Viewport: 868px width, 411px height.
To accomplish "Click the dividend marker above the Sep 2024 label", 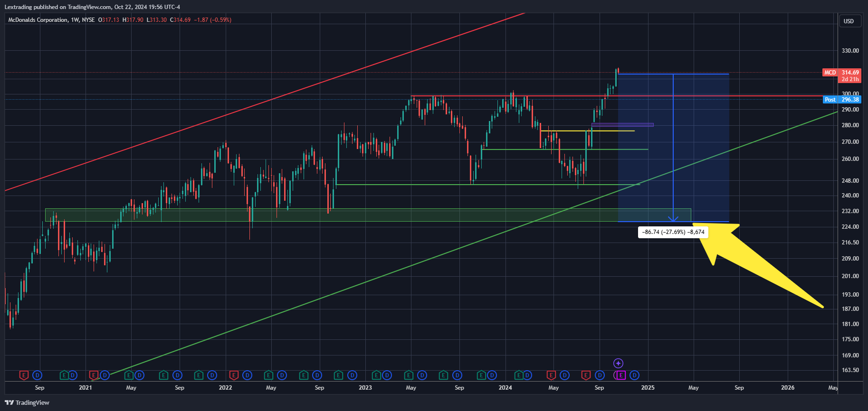I will pos(600,375).
